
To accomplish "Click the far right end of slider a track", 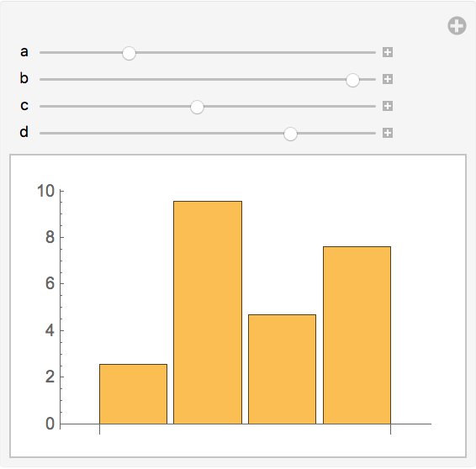I will [374, 52].
